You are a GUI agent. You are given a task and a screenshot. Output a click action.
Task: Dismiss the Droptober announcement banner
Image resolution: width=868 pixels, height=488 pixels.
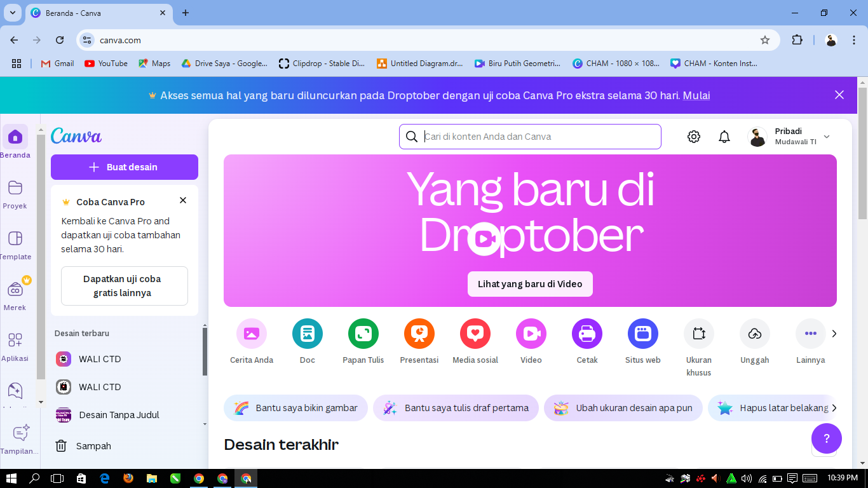click(x=839, y=95)
